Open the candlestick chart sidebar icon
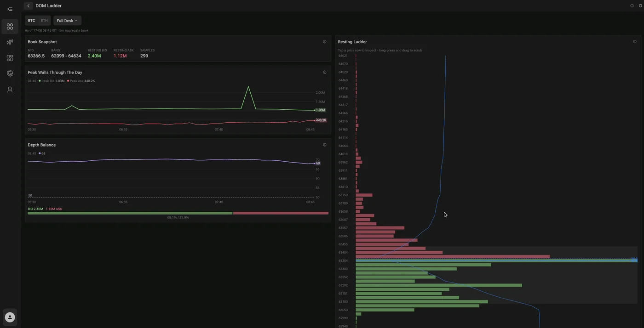644x328 pixels. coord(10,42)
